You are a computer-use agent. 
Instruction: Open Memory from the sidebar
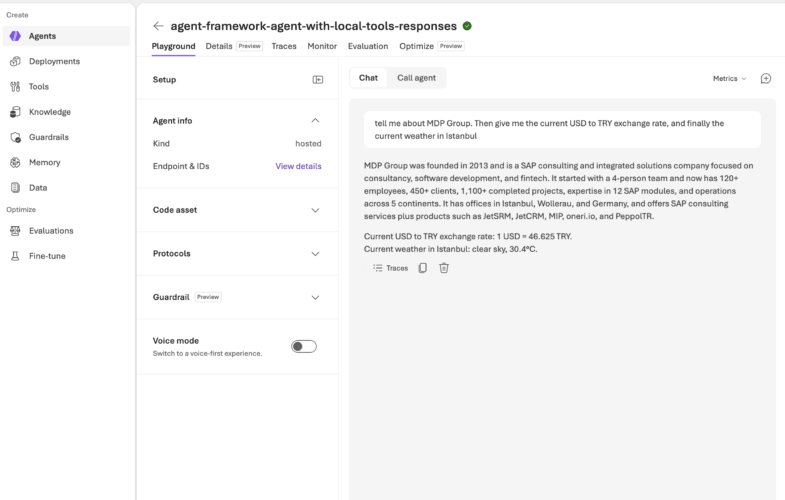[45, 162]
